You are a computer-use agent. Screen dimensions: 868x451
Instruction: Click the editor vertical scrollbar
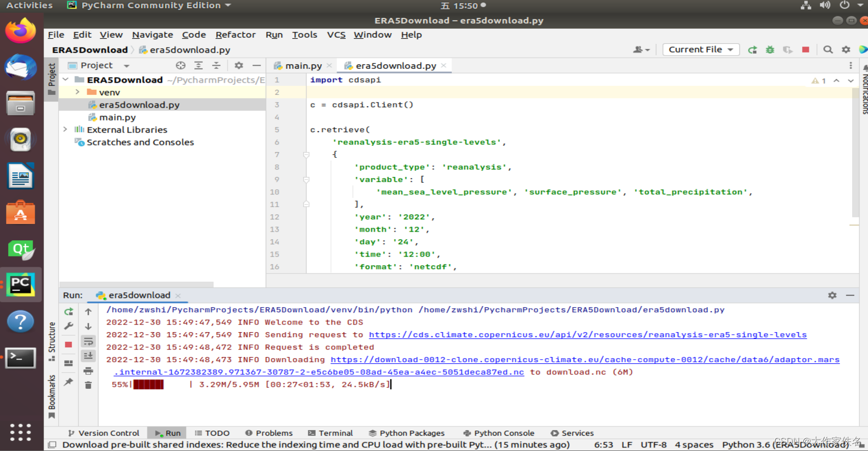click(855, 153)
